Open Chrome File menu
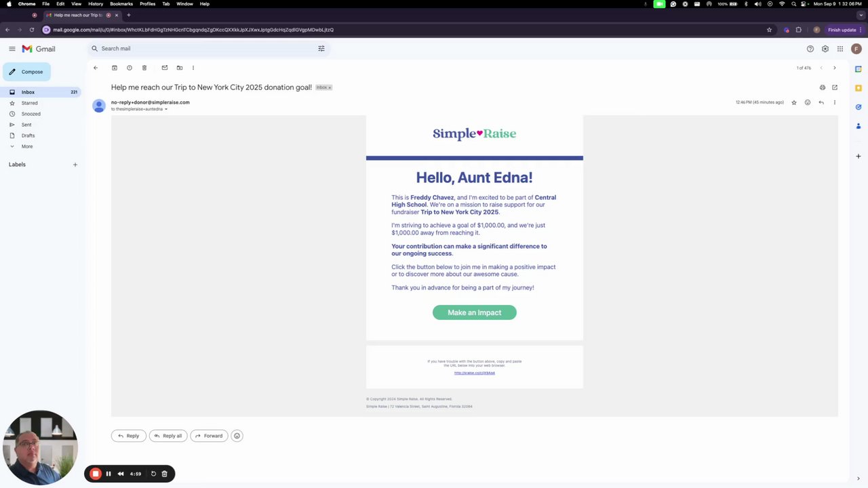Image resolution: width=868 pixels, height=488 pixels. (45, 4)
